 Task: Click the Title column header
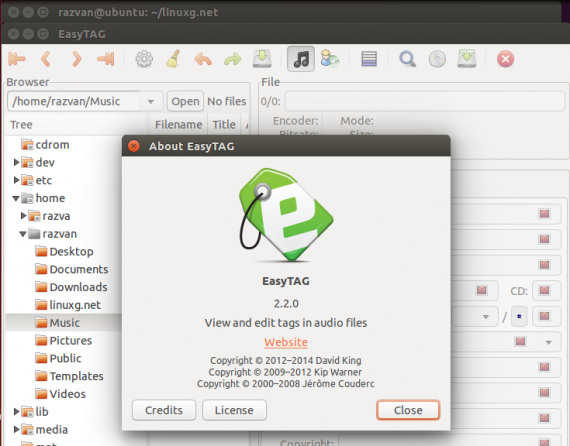click(x=224, y=125)
